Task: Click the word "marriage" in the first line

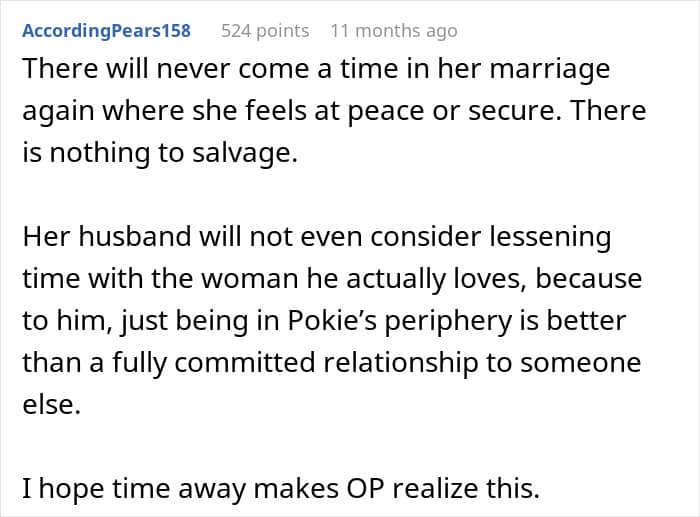Action: 560,73
